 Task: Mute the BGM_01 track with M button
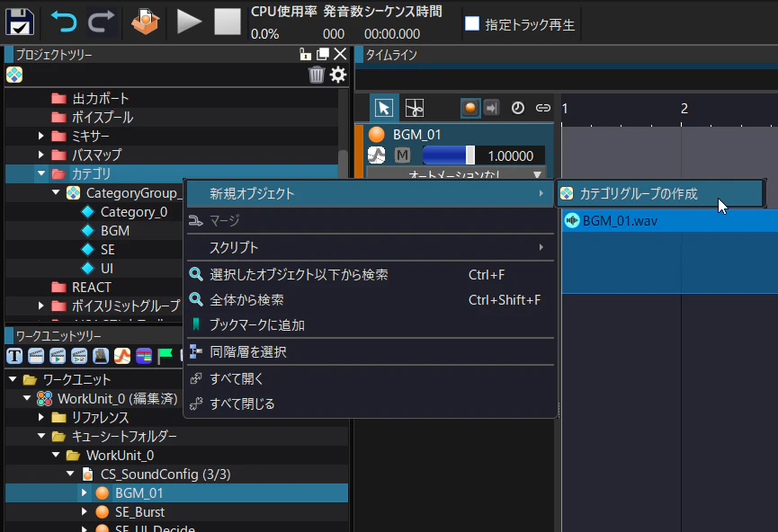pyautogui.click(x=402, y=155)
